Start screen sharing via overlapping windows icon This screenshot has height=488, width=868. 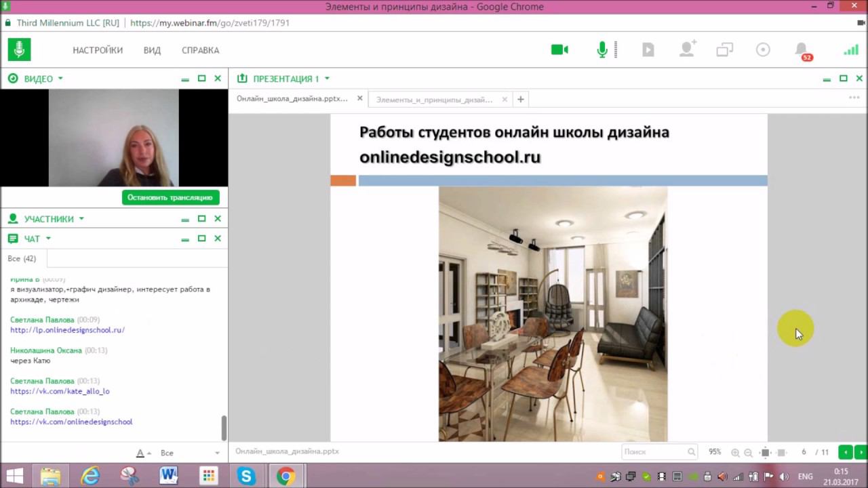coord(725,50)
